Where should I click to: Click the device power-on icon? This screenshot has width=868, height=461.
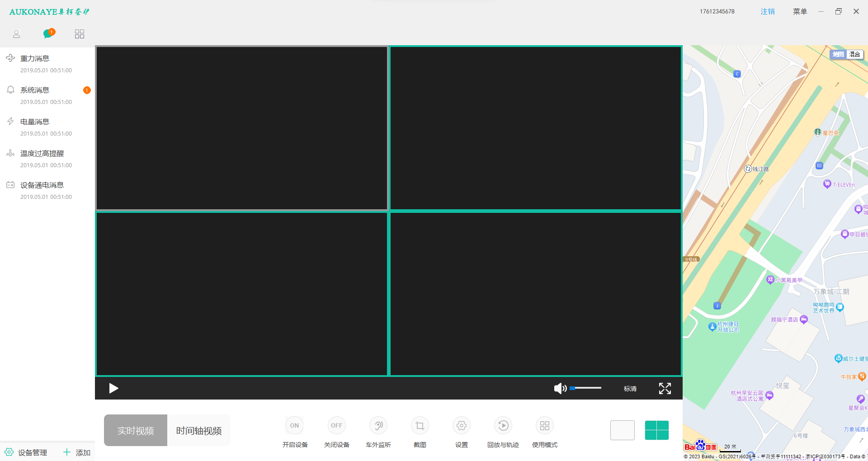coord(10,184)
